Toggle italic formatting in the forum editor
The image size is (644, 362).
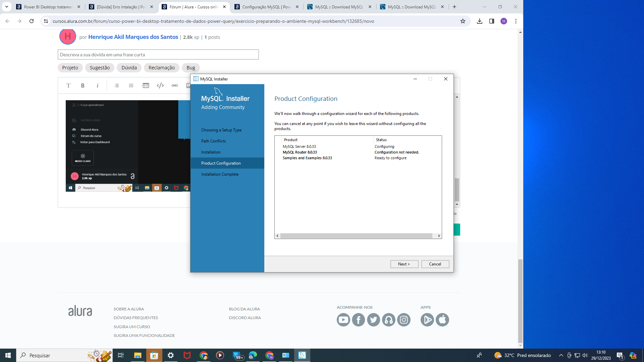98,85
